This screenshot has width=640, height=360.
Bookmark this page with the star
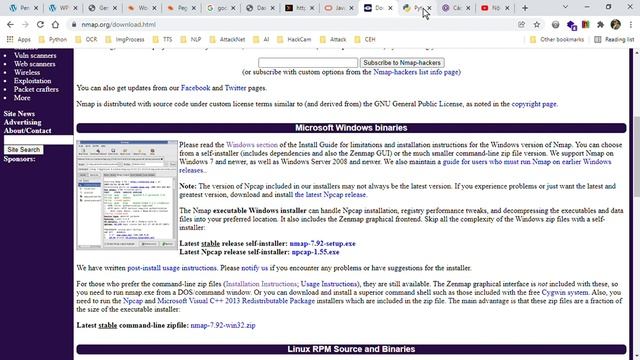coord(536,24)
